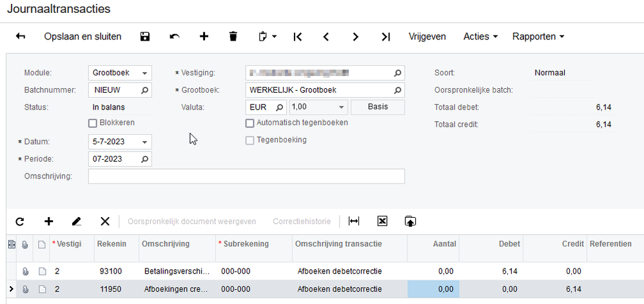Screen dimensions: 644x304
Task: Select account cell 93100
Action: 116,271
